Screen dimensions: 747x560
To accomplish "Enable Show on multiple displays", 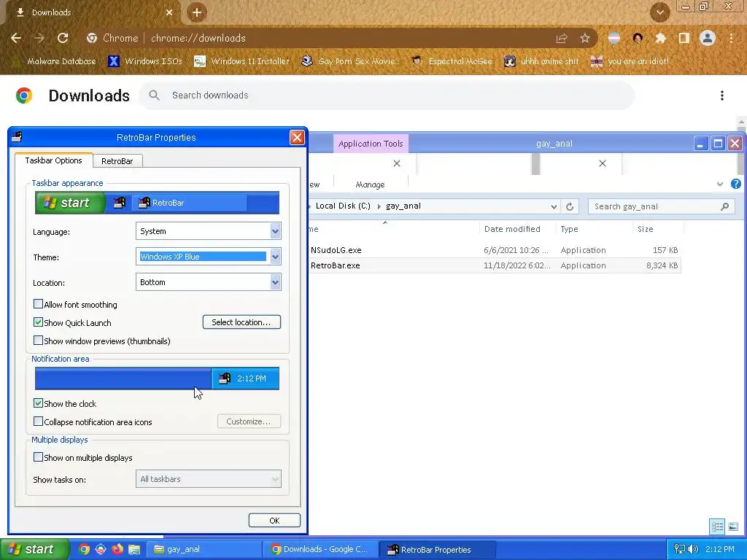I will tap(38, 456).
